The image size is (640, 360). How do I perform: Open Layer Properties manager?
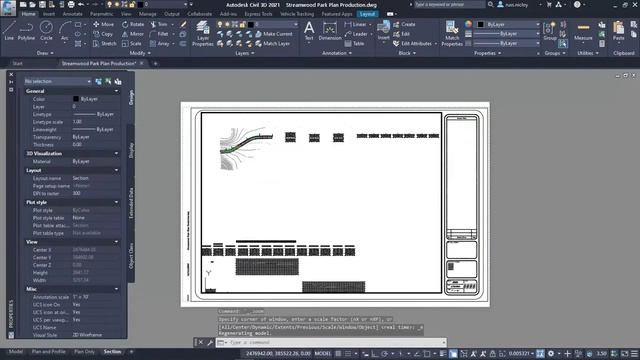[x=202, y=33]
